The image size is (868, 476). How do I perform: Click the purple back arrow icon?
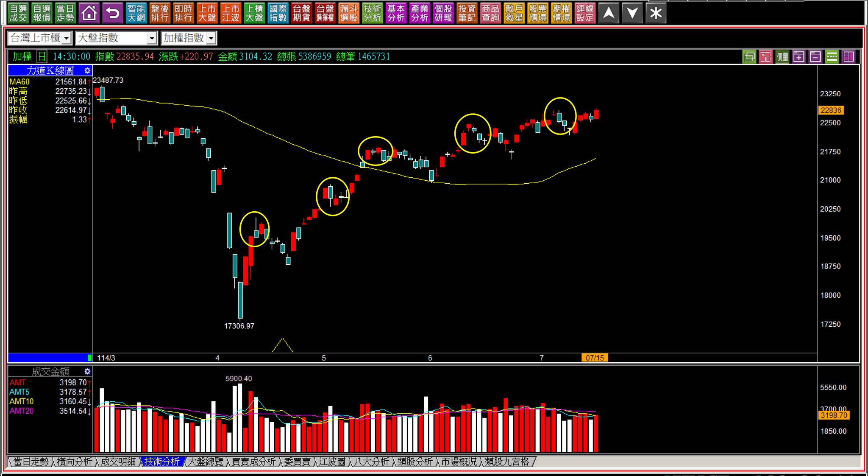coord(113,13)
